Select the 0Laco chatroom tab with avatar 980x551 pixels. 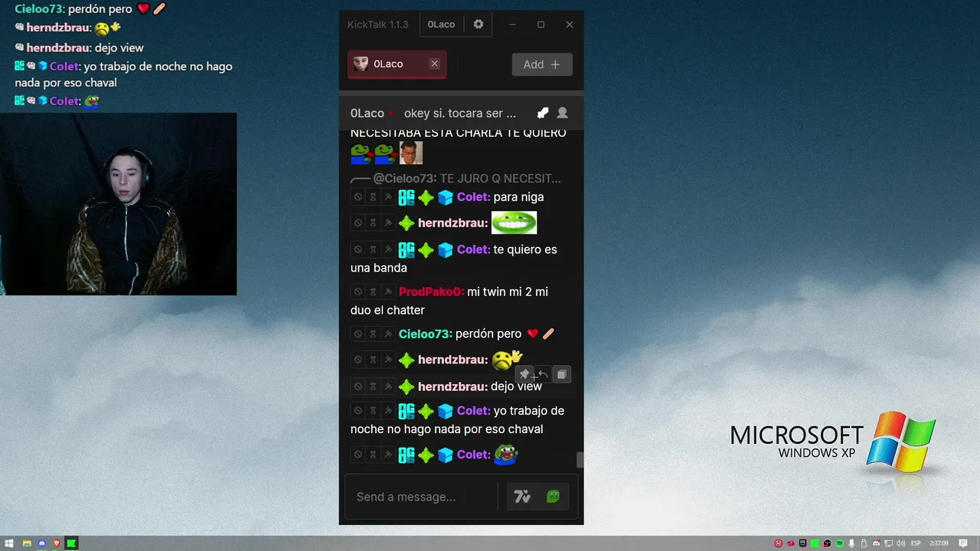[397, 64]
